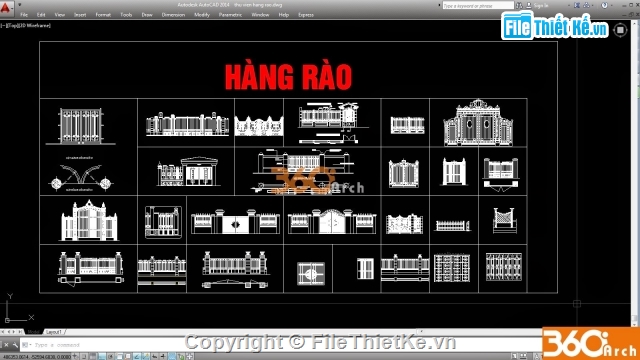Screen dimensions: 640x360
Task: Expand the Help dropdown arrow
Action: pyautogui.click(x=611, y=6)
